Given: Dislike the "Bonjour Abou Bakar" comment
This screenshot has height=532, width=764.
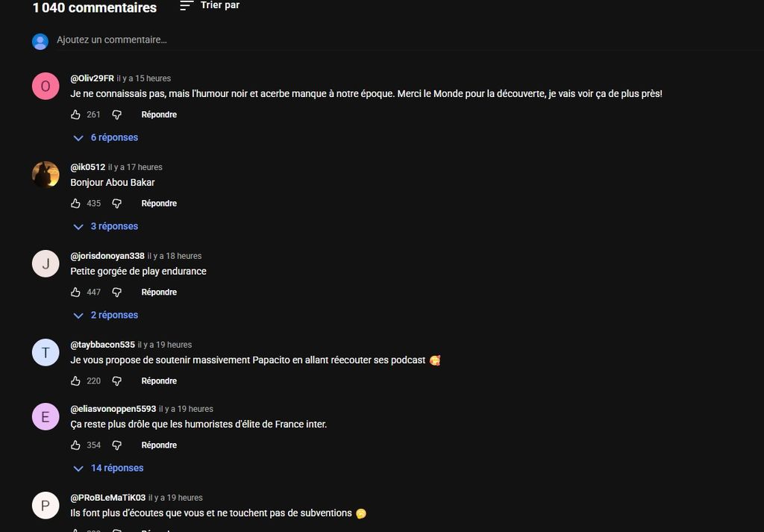Looking at the screenshot, I should click(x=117, y=203).
